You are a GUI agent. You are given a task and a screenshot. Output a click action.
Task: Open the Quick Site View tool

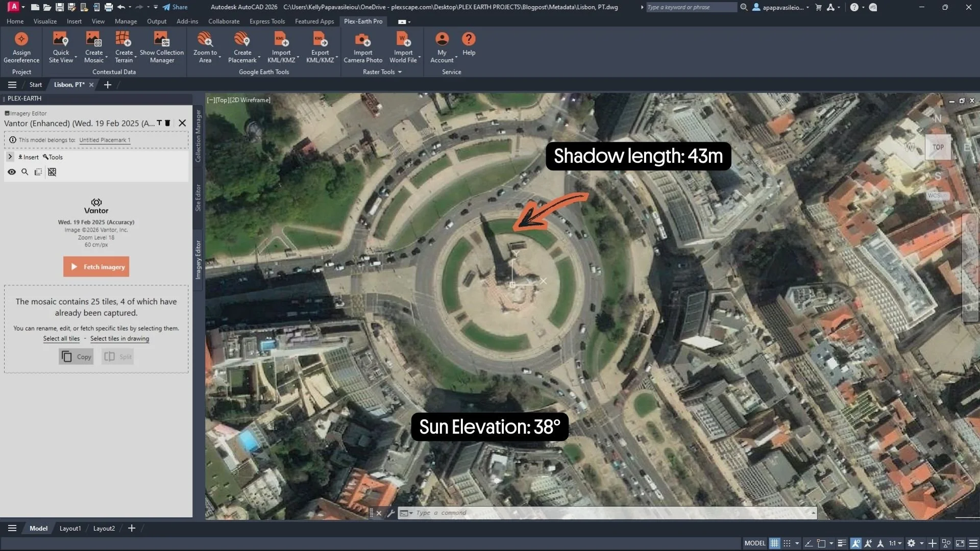click(61, 47)
